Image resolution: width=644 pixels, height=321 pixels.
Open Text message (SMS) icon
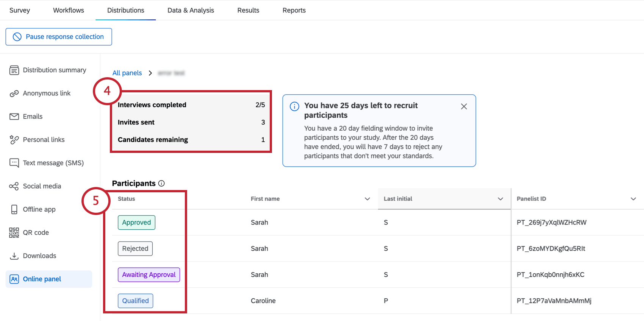(14, 163)
